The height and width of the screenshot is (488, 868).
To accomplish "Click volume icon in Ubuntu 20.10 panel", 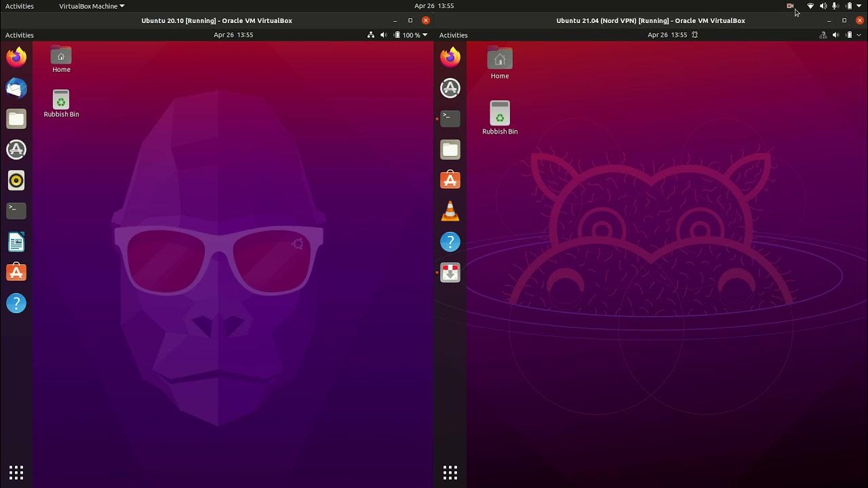I will tap(384, 35).
